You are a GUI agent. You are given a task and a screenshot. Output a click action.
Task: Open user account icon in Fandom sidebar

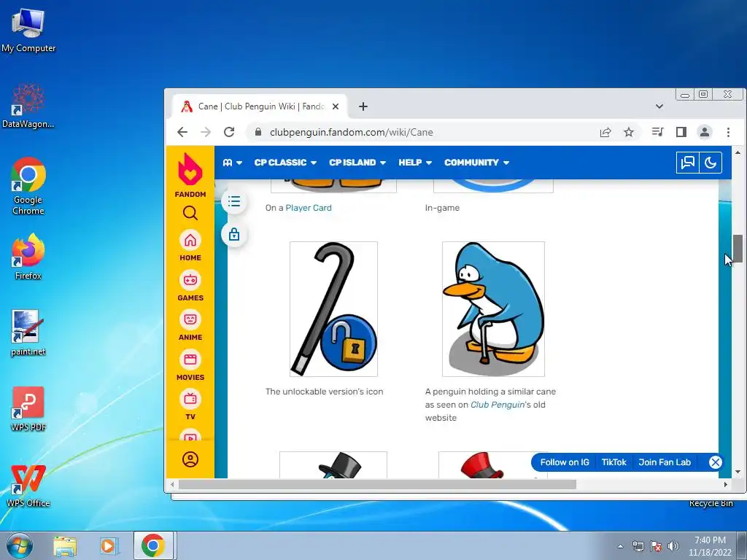coord(190,459)
